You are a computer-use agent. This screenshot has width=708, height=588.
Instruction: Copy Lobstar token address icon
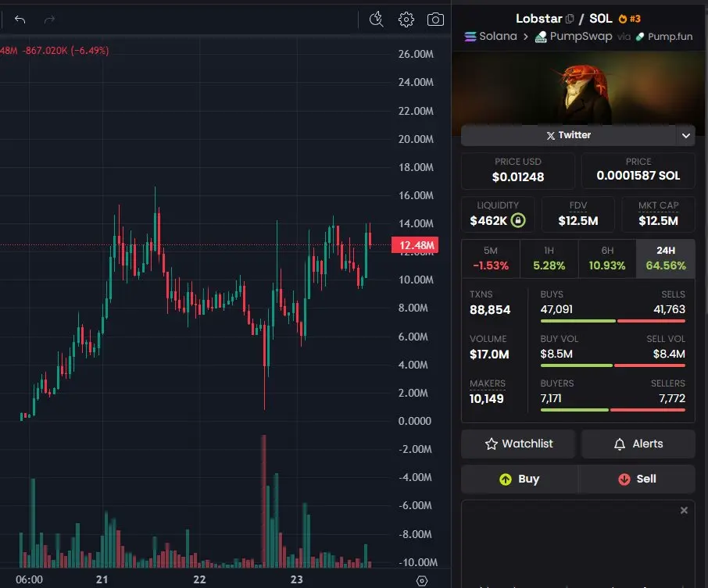(x=570, y=19)
